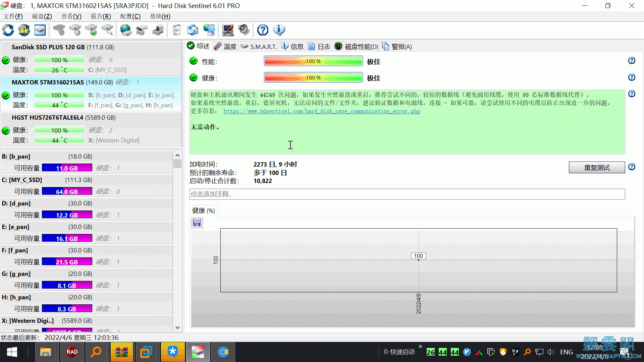Switch to the 磁盘性能(D) tab
644x362 pixels.
point(357,47)
